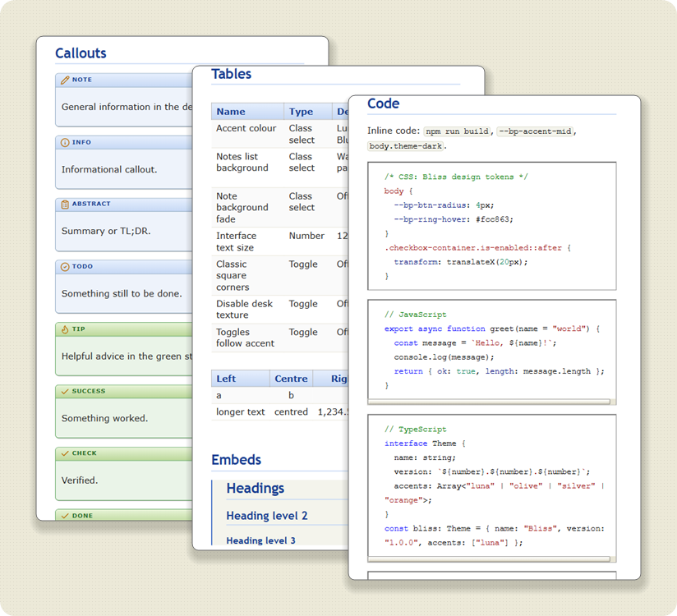Click the CSS Bliss design tokens comment
This screenshot has width=677, height=616.
click(456, 177)
